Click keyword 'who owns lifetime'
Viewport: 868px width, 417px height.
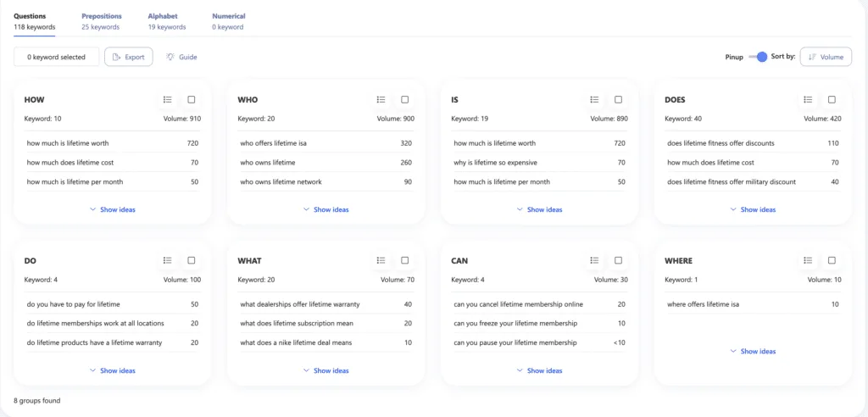click(x=268, y=162)
